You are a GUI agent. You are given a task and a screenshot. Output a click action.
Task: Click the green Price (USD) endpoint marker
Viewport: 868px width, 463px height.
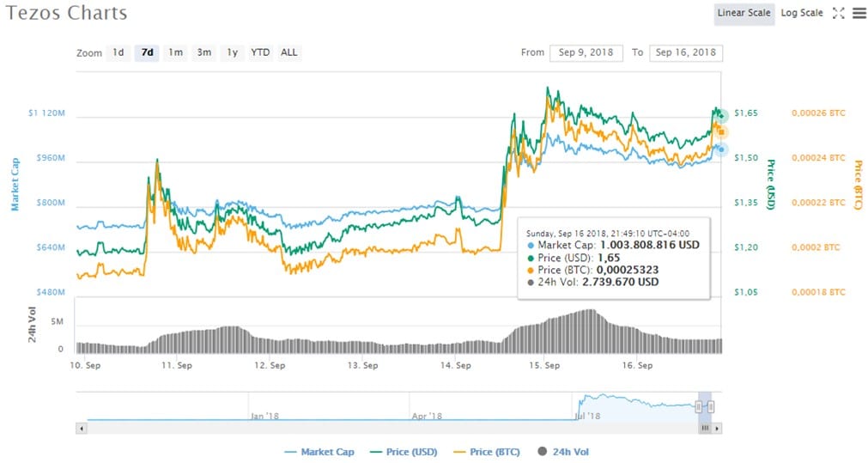tap(720, 116)
